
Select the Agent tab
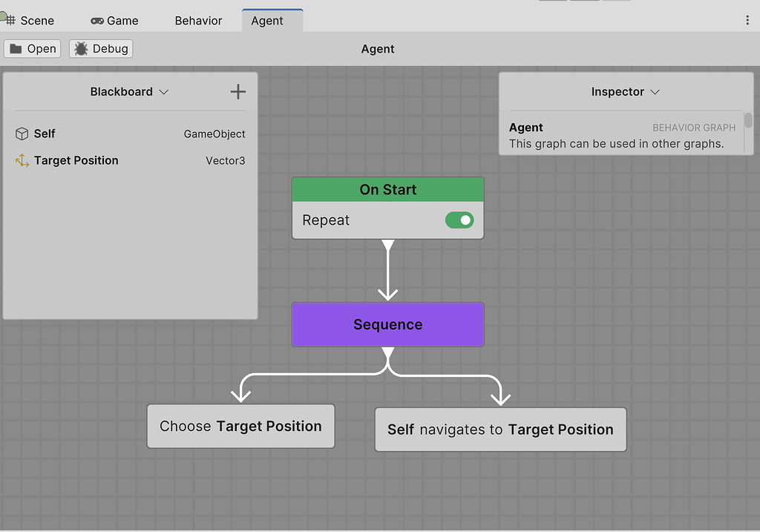click(x=272, y=21)
